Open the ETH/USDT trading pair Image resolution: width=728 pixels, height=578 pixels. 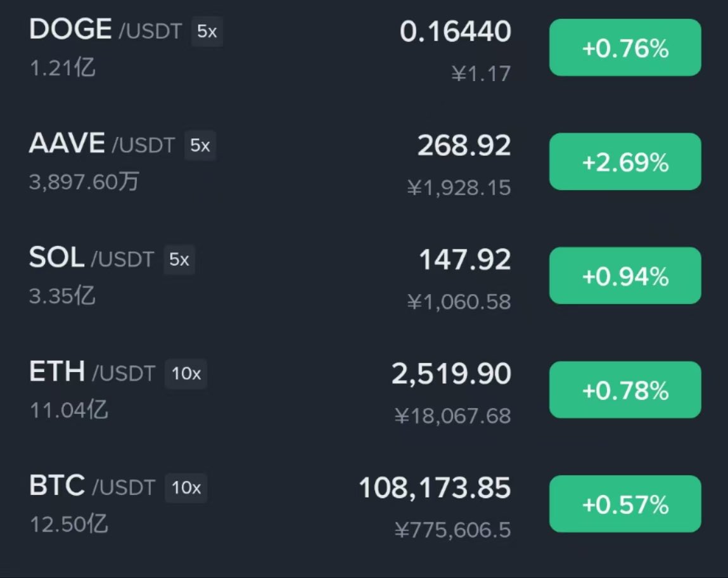click(364, 390)
